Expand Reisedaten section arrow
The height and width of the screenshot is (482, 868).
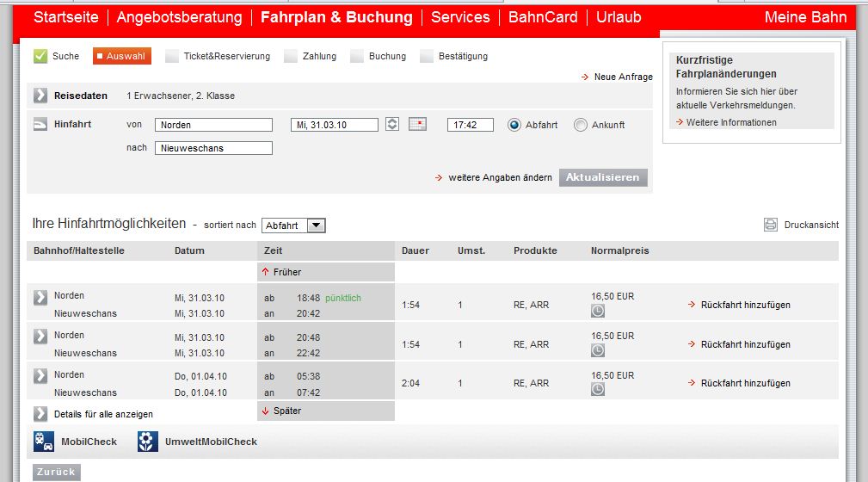click(40, 96)
